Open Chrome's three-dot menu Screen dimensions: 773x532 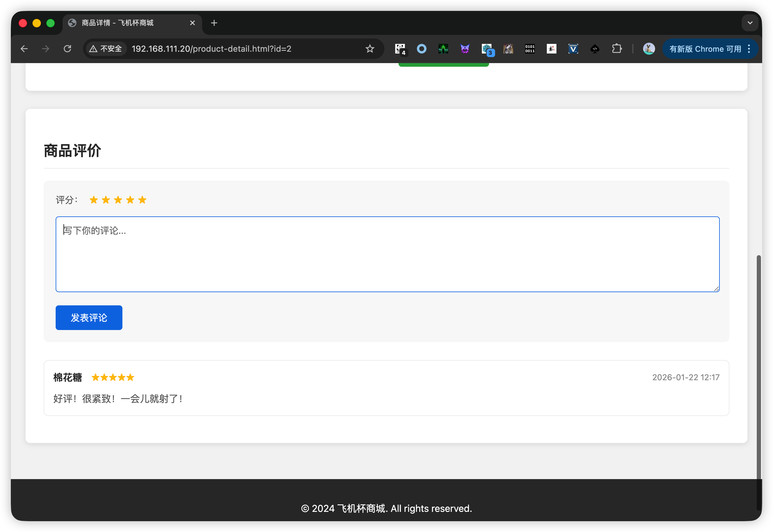pyautogui.click(x=749, y=49)
